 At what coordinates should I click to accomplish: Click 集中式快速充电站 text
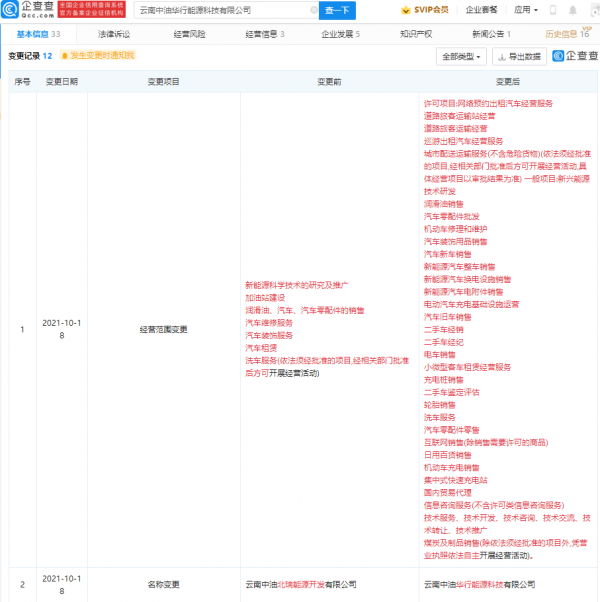click(x=456, y=480)
